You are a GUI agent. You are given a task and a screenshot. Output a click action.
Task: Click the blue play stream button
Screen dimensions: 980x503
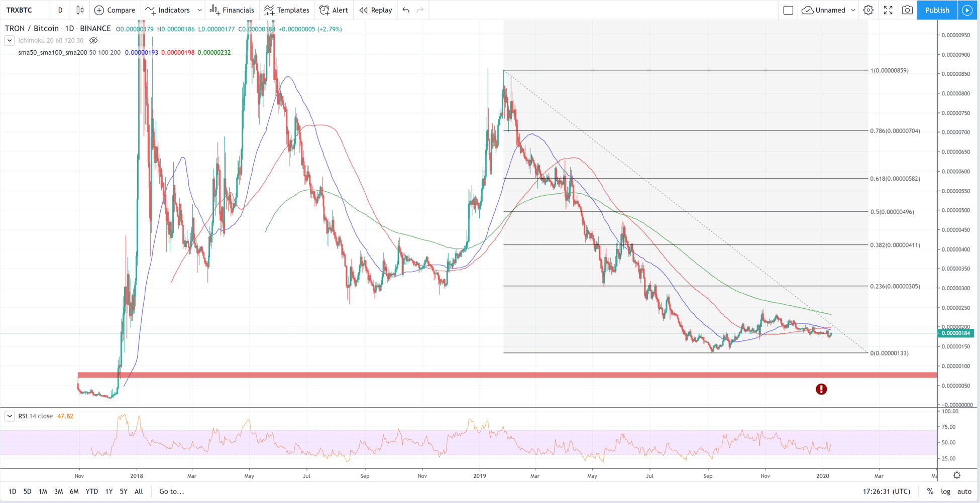click(x=967, y=10)
